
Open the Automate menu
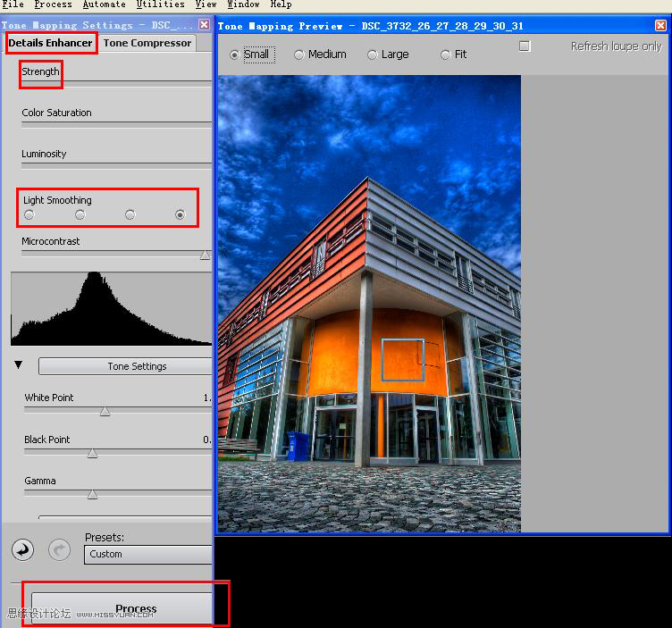(105, 4)
